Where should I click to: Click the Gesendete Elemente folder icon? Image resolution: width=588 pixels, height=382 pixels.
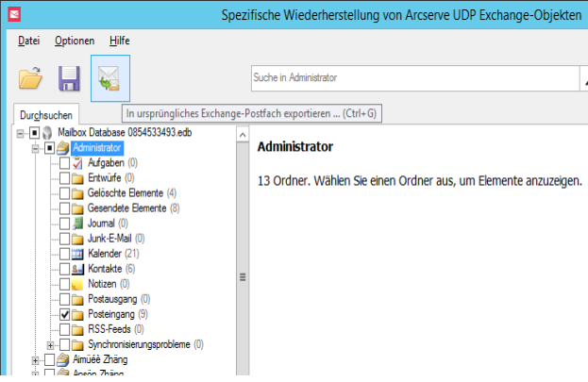77,208
